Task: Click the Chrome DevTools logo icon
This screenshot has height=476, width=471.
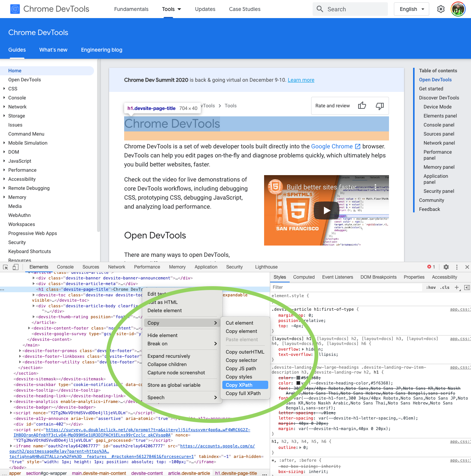Action: [15, 9]
